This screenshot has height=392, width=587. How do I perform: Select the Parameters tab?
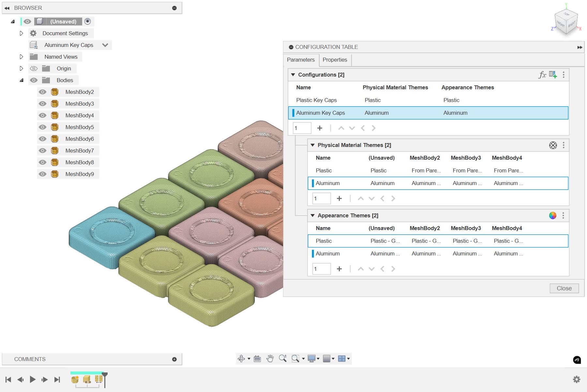coord(301,60)
